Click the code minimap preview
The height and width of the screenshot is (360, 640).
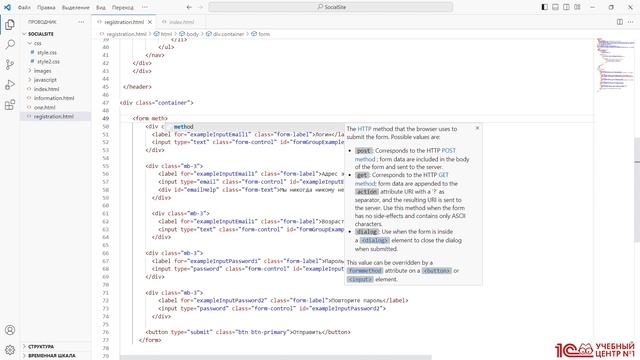point(616,65)
